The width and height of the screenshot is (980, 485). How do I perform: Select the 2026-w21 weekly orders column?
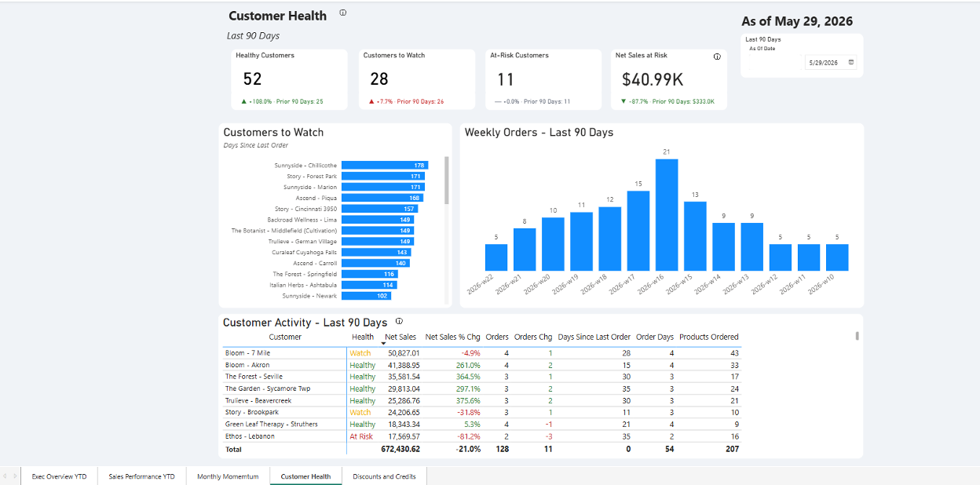[525, 250]
